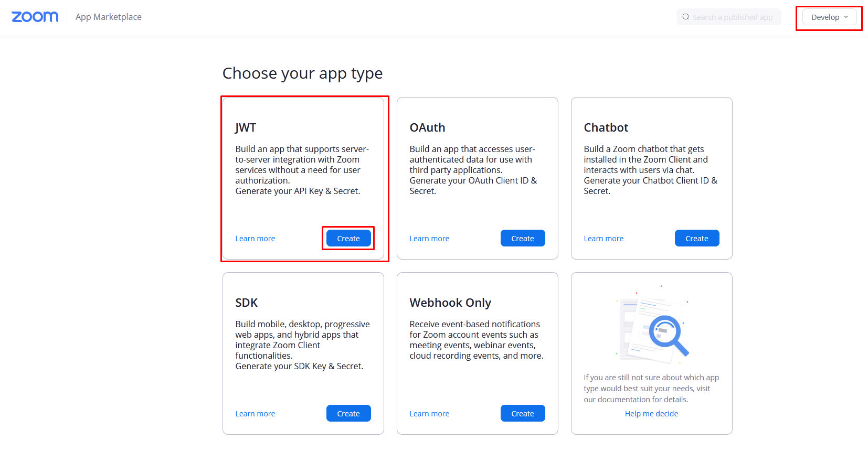Open Learn more for JWT
Screen dimensions: 868x473
point(255,239)
